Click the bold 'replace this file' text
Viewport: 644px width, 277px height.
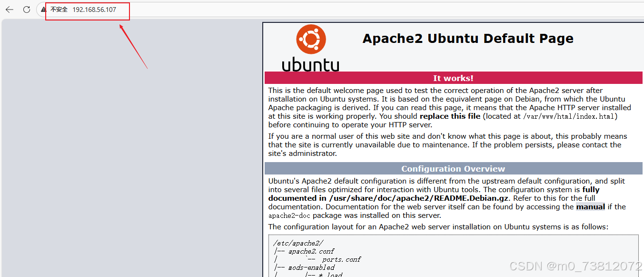(450, 116)
